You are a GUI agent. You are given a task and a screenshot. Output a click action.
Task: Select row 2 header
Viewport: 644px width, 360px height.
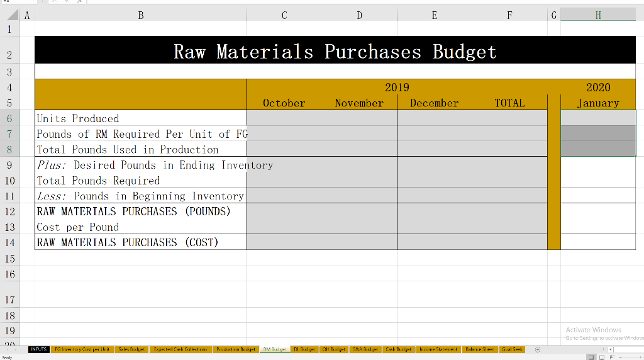[x=9, y=50]
